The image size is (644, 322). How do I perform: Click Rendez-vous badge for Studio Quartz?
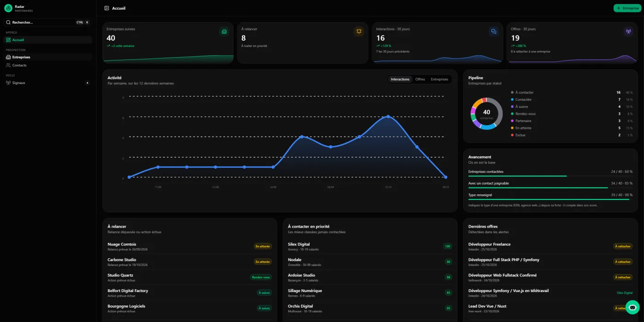tap(261, 277)
